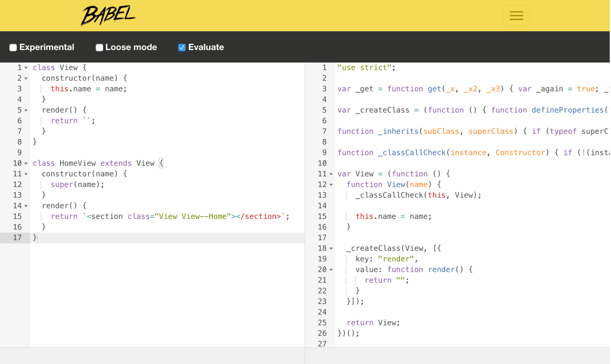Click 'return View;' line in output pane
This screenshot has width=611, height=364.
click(x=373, y=323)
